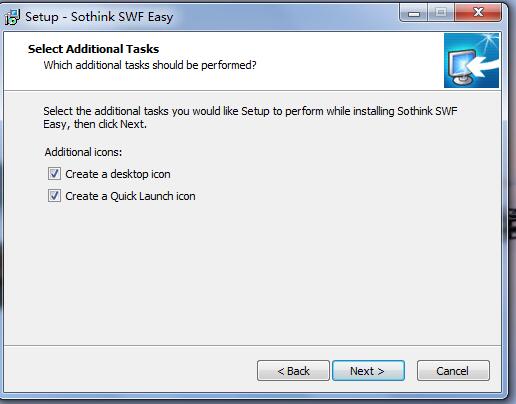The image size is (516, 404).
Task: Uncheck Create a desktop icon checkbox
Action: click(x=54, y=174)
